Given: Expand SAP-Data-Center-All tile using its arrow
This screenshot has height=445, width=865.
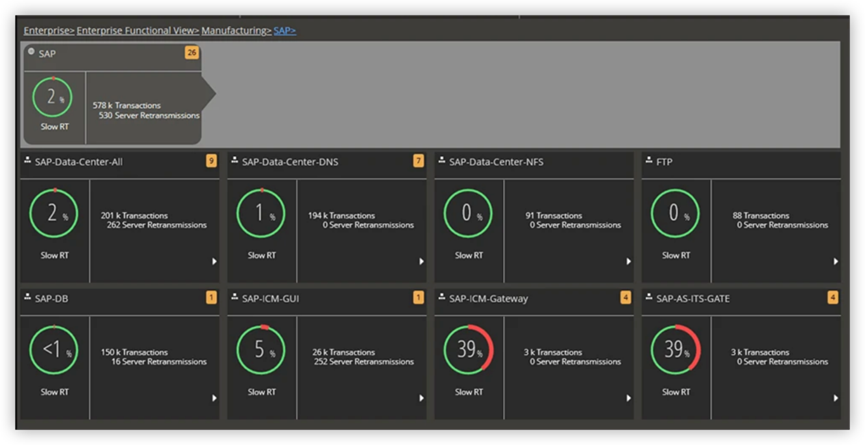Looking at the screenshot, I should click(x=213, y=262).
